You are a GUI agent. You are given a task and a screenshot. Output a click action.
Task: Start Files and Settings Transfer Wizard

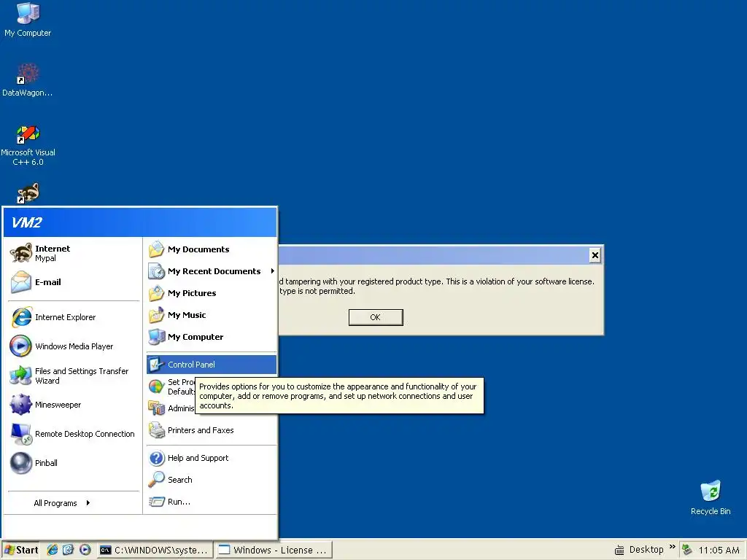pyautogui.click(x=74, y=376)
